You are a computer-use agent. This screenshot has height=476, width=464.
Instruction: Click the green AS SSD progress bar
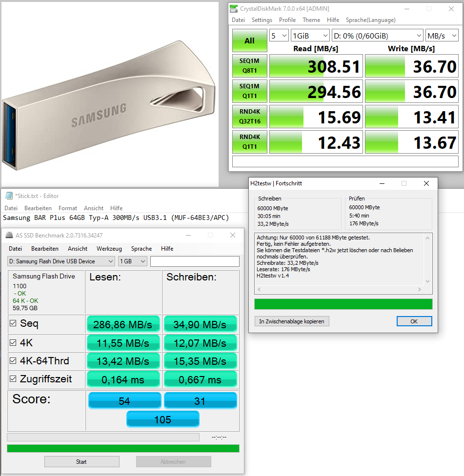[123, 448]
